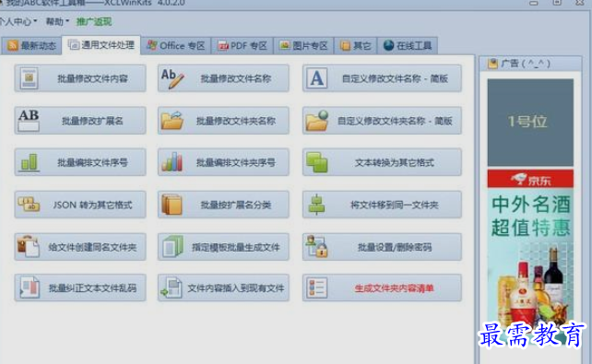Click the 京东 中外名酒 advertisement banner
Image resolution: width=592 pixels, height=364 pixels.
pyautogui.click(x=530, y=256)
